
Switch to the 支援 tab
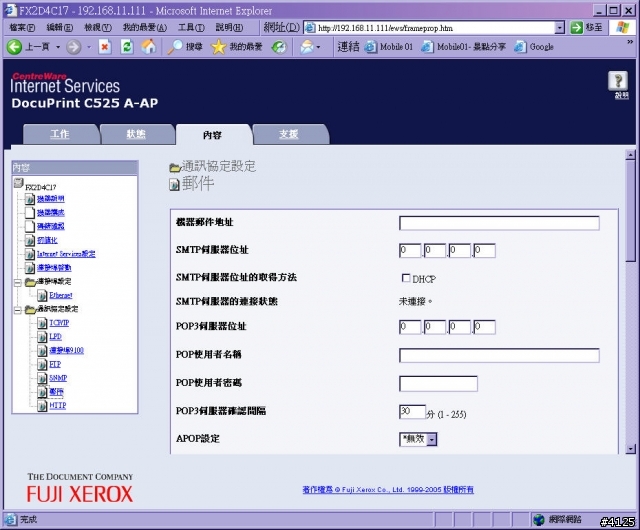point(289,134)
